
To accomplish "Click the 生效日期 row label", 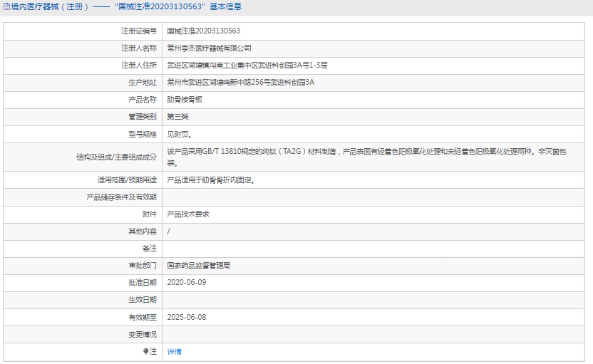I will [143, 300].
